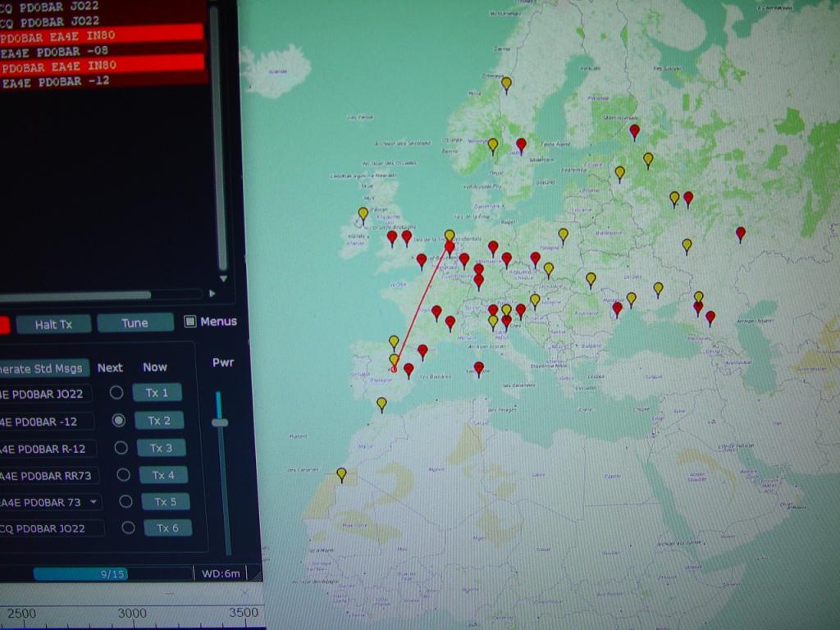Open the Tx 5 message dropdown arrow
The width and height of the screenshot is (840, 630).
[94, 502]
